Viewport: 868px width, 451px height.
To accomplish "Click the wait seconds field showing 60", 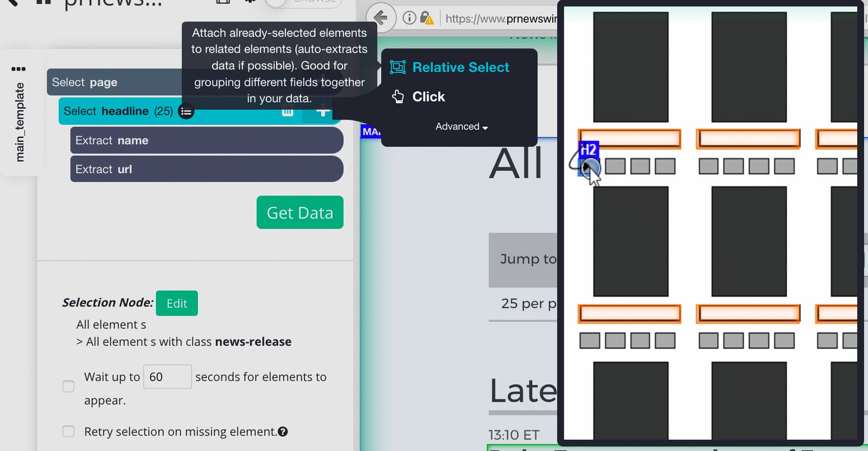I will coord(167,377).
